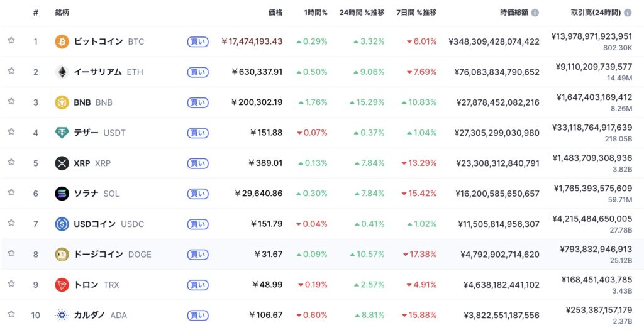Sort by the # rank column header
Viewport: 644px width, 330px height.
tap(36, 13)
